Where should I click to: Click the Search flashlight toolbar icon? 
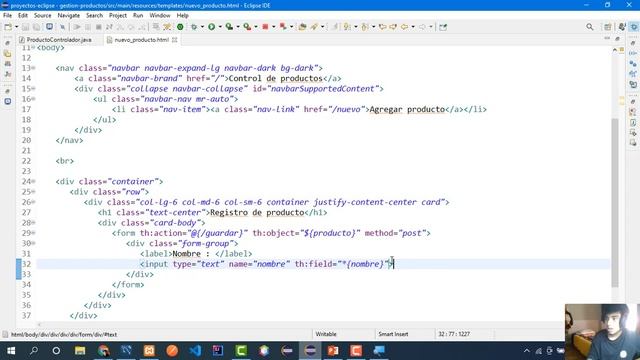314,27
